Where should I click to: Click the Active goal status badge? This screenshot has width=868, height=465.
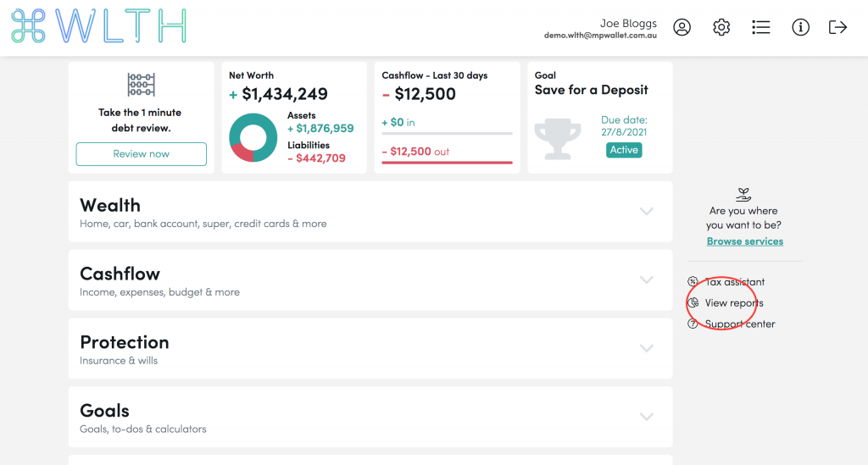coord(624,150)
